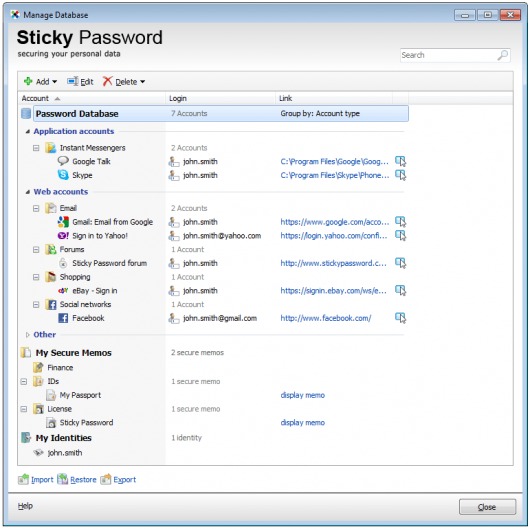The width and height of the screenshot is (530, 529).
Task: Select the My Identities section
Action: coord(64,438)
